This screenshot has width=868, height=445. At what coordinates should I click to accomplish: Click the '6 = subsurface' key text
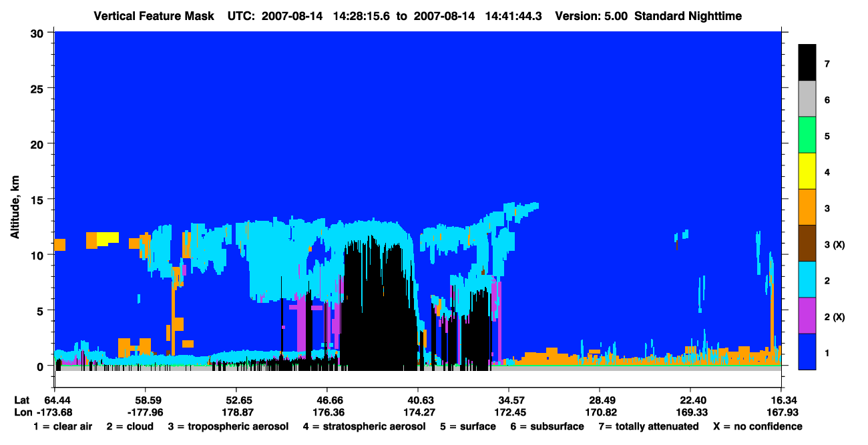coord(546,426)
